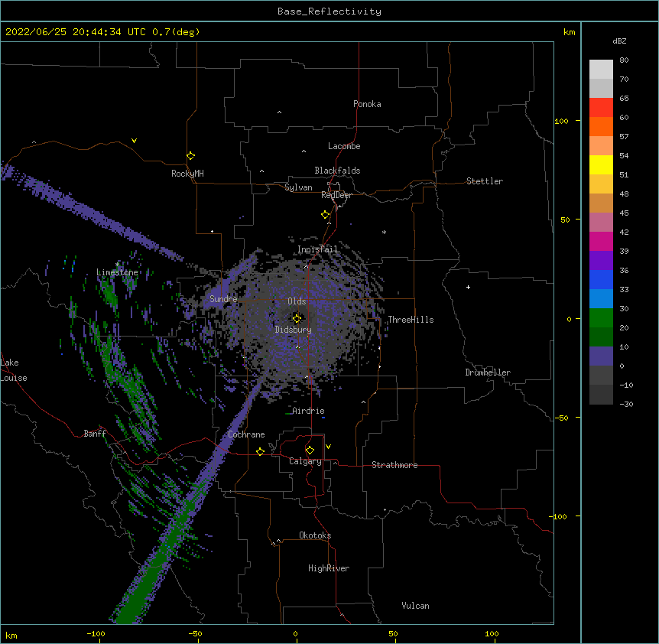Click the 57 value in the dBZ legend

pyautogui.click(x=624, y=137)
